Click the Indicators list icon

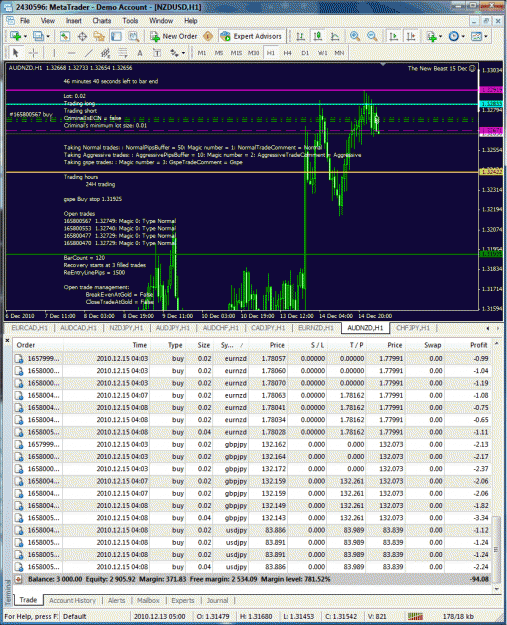click(431, 36)
